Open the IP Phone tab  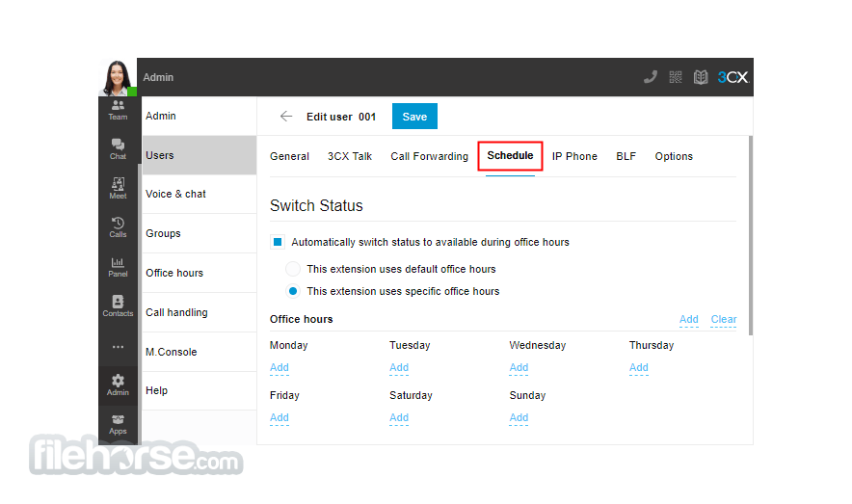pyautogui.click(x=574, y=156)
